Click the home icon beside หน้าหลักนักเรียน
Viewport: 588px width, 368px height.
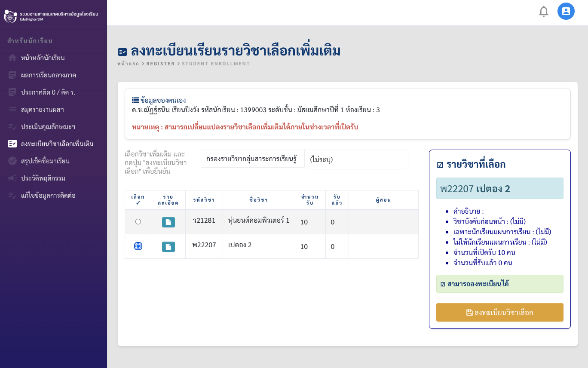12,58
